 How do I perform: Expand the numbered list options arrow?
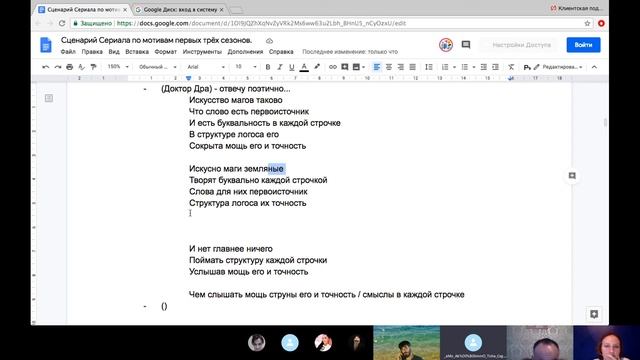pyautogui.click(x=454, y=67)
